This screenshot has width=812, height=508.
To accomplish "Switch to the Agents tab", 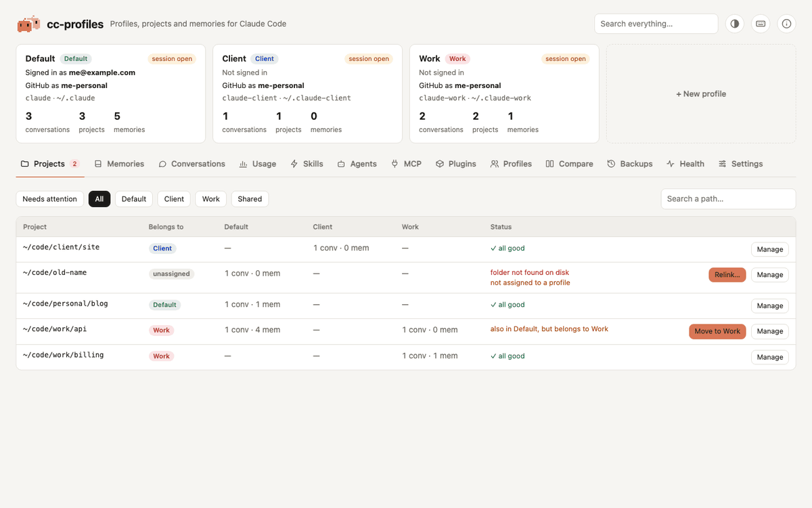I will click(357, 164).
